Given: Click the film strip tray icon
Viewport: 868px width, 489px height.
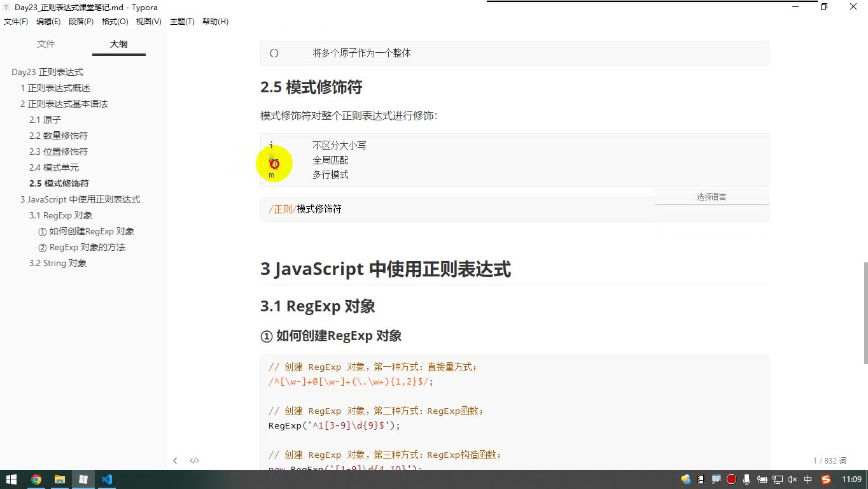Looking at the screenshot, I should (x=701, y=479).
